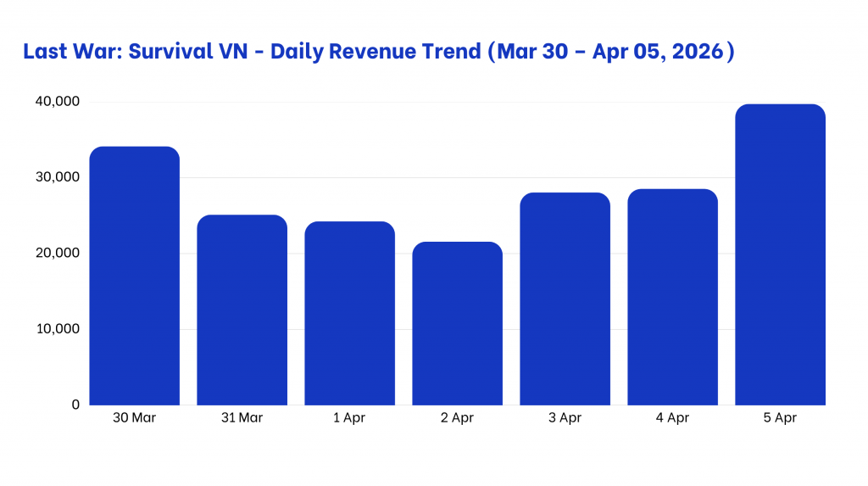The width and height of the screenshot is (868, 486).
Task: Select the 31 Mar revenue bar
Action: (242, 310)
